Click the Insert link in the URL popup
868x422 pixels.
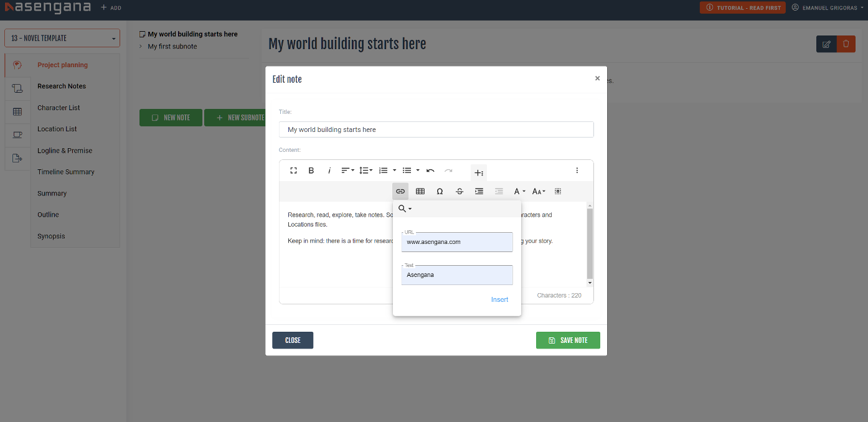click(499, 299)
